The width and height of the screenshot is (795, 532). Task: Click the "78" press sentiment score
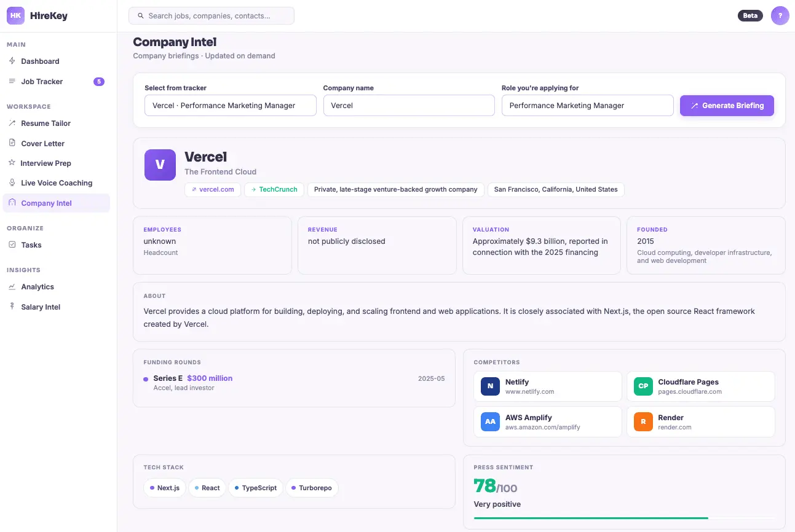(x=485, y=486)
